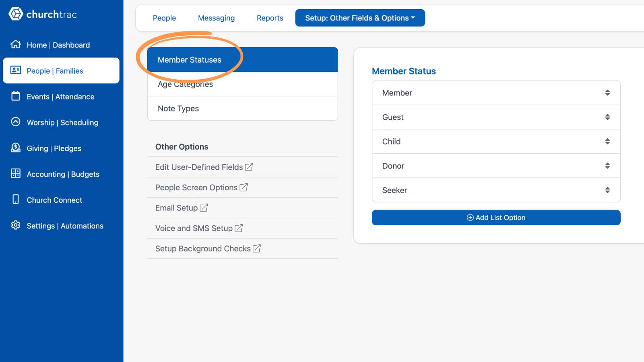Click plus icon on Add List Option

coord(470,218)
